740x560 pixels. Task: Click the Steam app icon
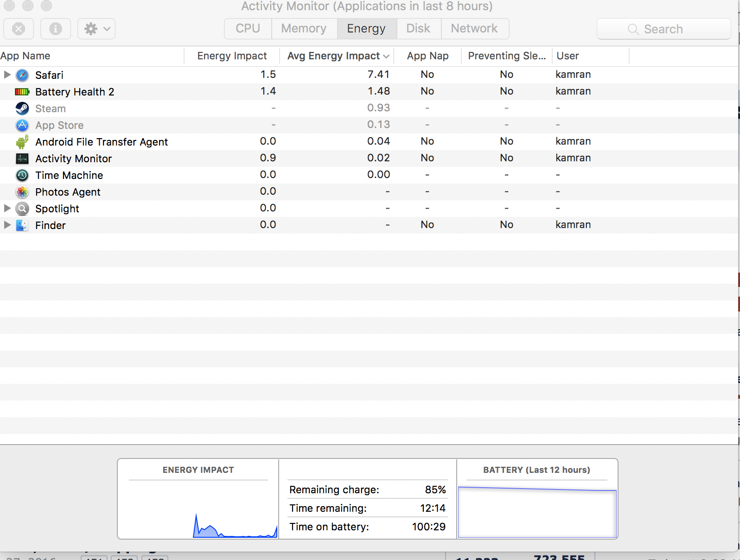22,108
